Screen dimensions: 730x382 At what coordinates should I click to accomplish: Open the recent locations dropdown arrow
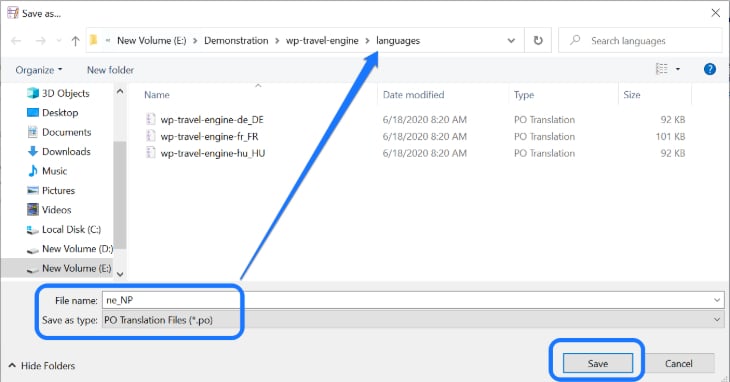pyautogui.click(x=59, y=41)
